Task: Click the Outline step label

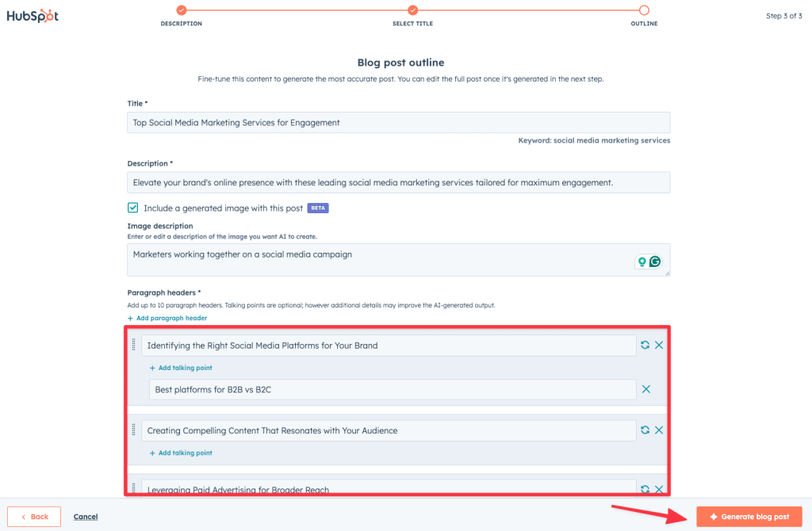Action: pos(644,24)
